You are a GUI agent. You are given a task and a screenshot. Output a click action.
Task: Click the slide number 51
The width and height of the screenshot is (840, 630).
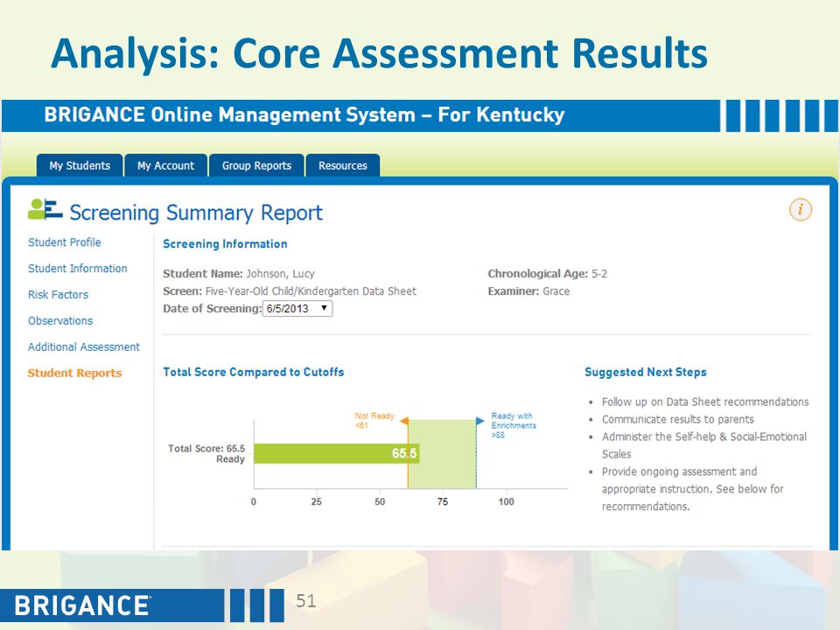tap(306, 600)
